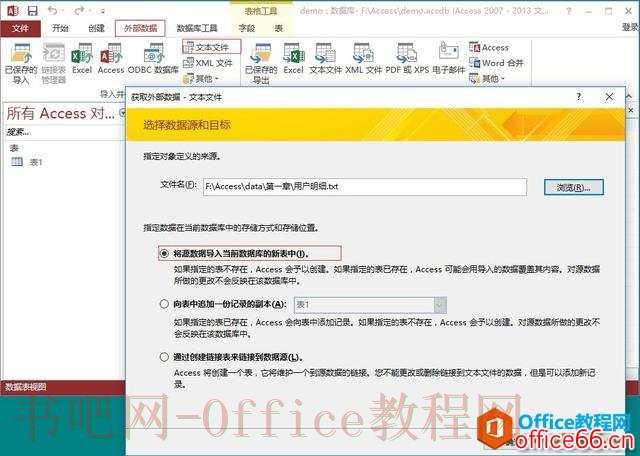This screenshot has height=456, width=640.
Task: Open the 字段 ribbon tab
Action: (247, 28)
